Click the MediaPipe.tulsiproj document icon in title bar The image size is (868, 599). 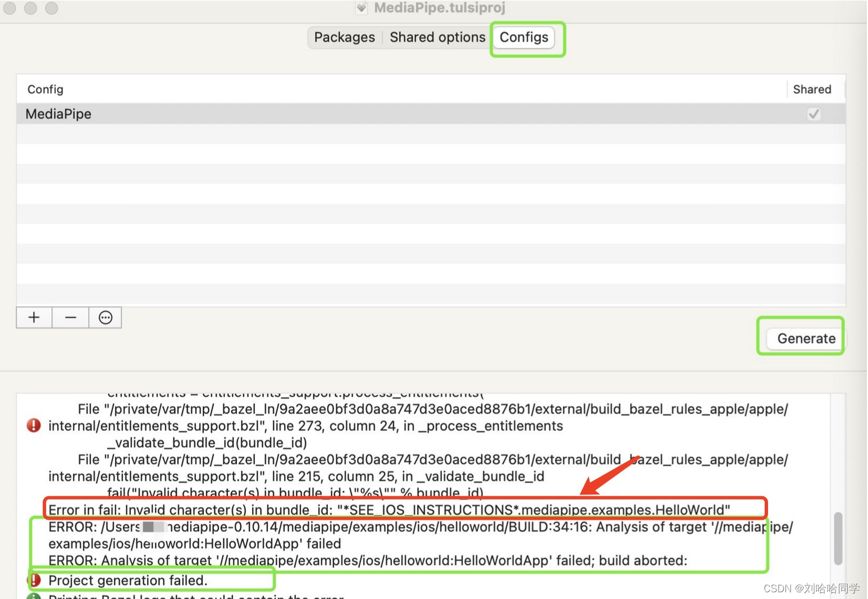tap(362, 8)
